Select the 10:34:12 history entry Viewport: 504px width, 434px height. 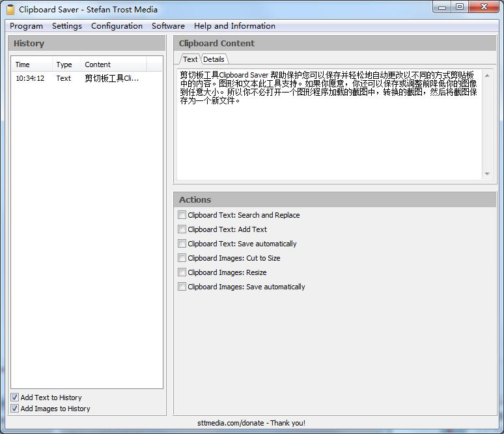point(87,78)
